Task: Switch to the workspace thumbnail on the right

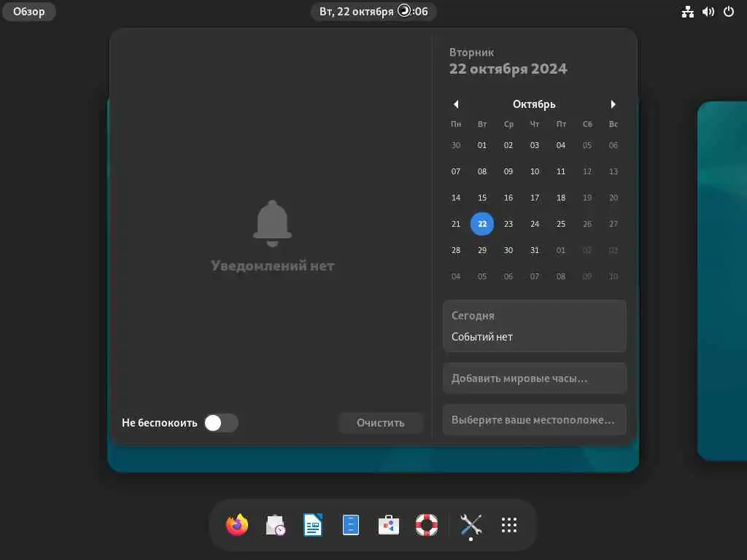Action: pos(722,281)
